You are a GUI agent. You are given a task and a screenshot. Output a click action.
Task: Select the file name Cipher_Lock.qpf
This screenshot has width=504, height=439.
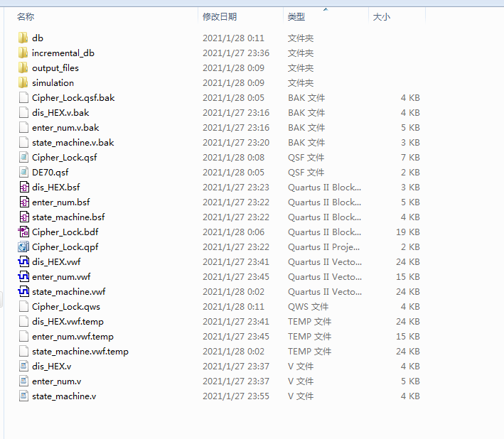pyautogui.click(x=65, y=247)
